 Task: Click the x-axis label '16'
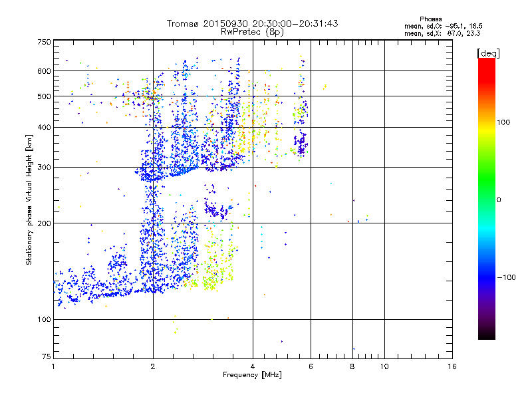point(452,366)
